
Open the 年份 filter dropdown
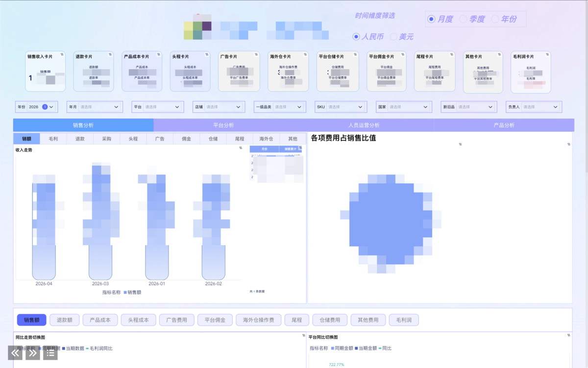point(37,107)
